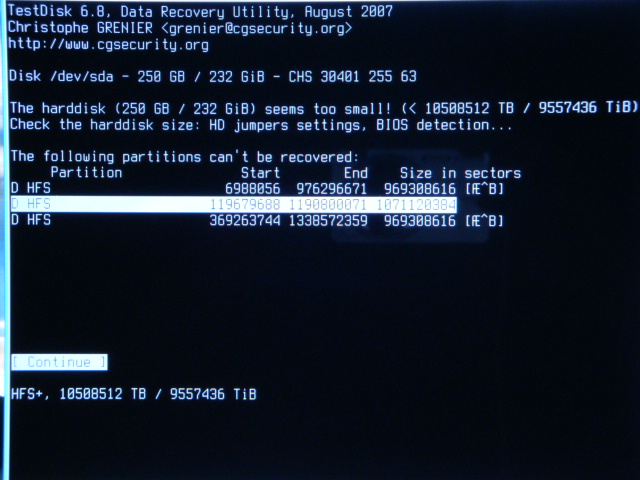Select the highlighted HFS partition row
Screen dimensions: 640x480
pyautogui.click(x=233, y=204)
